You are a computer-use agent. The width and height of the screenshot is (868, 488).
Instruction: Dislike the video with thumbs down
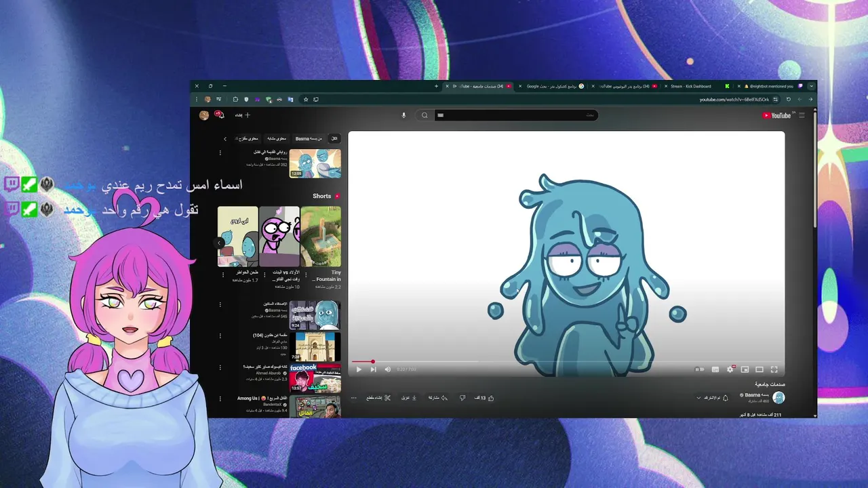(462, 398)
